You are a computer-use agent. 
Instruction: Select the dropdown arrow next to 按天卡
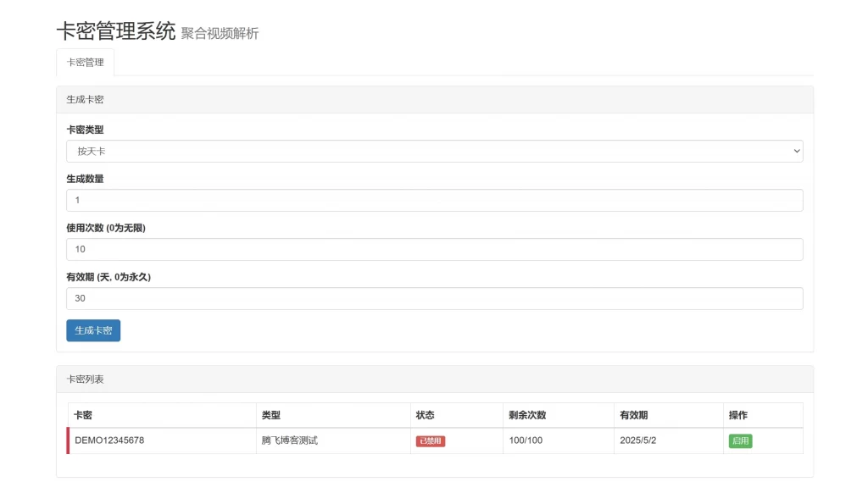[795, 151]
